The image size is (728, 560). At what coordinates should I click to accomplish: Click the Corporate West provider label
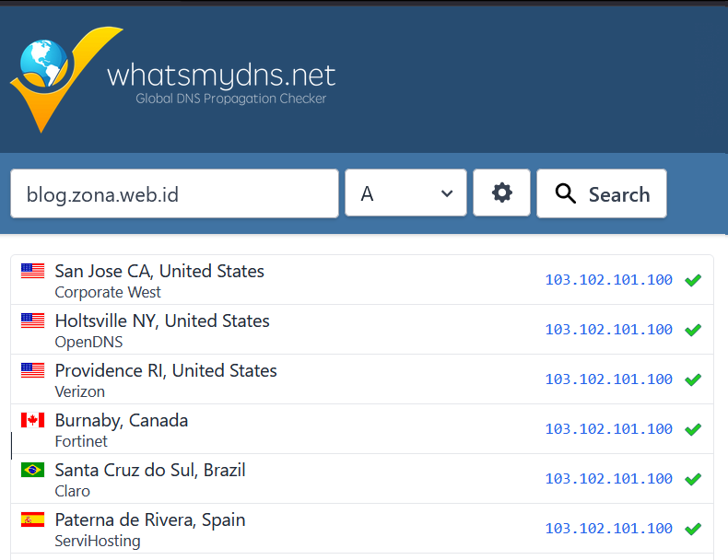click(x=108, y=292)
